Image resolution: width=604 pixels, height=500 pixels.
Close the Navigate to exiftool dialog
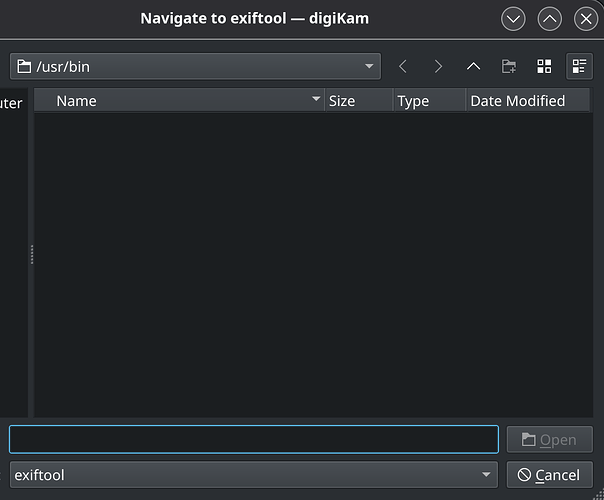click(x=585, y=19)
